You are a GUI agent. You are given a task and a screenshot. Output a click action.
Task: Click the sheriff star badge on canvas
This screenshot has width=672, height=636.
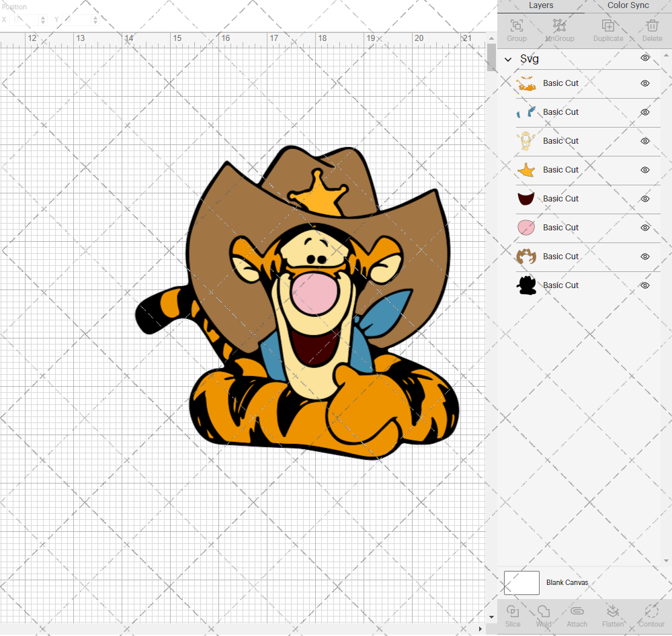coord(318,195)
